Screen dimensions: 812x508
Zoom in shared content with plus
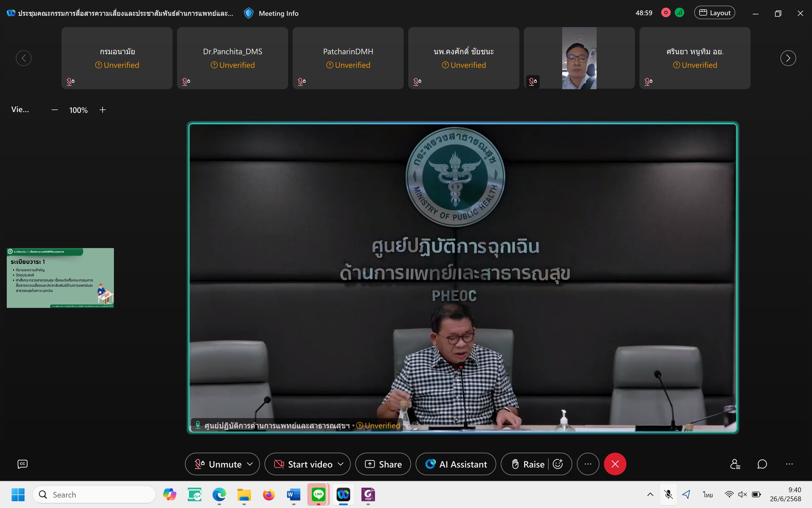(x=103, y=110)
